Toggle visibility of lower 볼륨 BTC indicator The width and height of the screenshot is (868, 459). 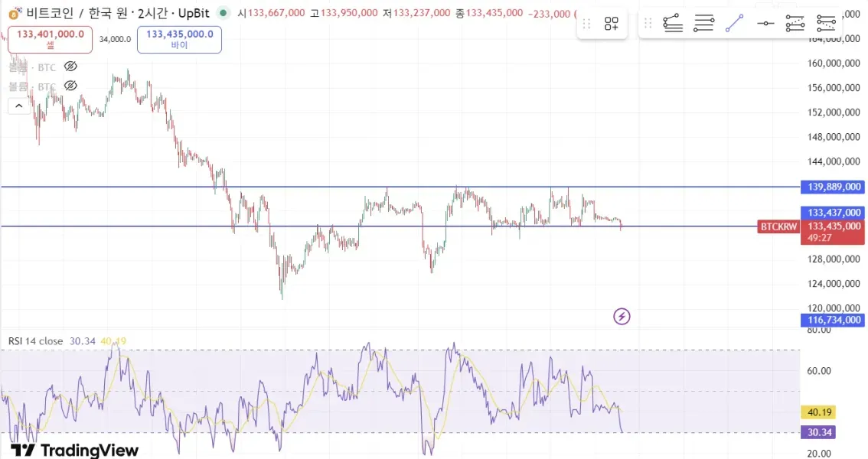tap(70, 86)
